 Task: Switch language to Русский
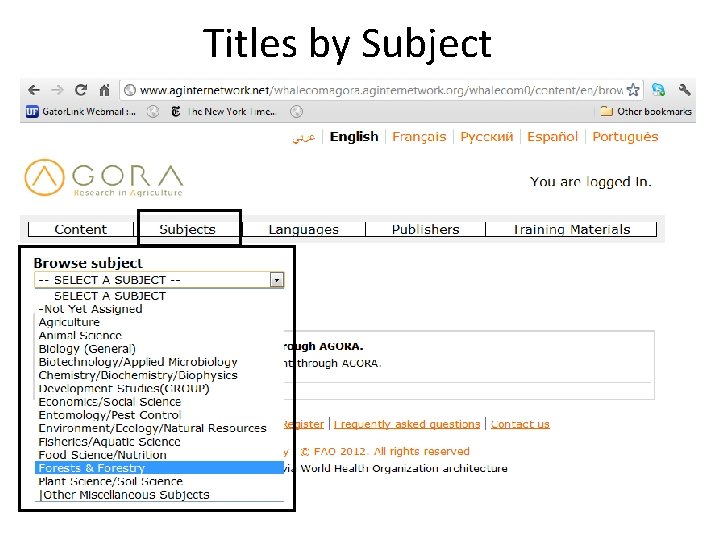click(487, 137)
